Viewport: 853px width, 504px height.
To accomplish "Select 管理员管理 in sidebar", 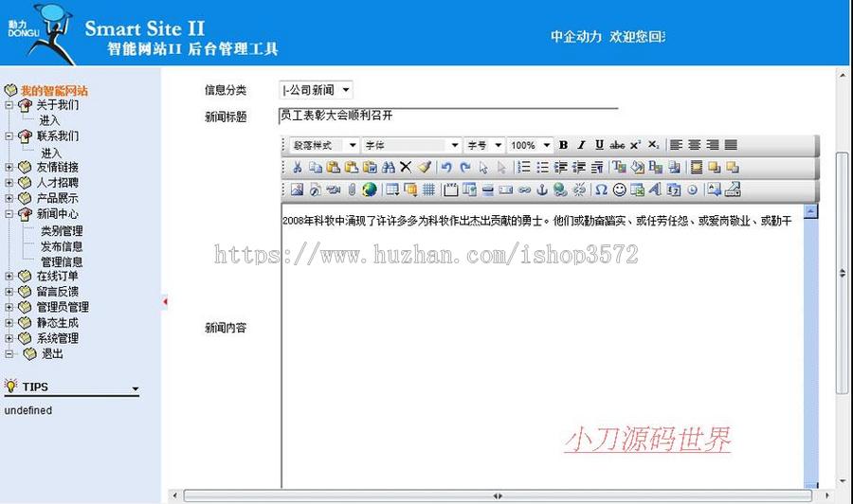I will click(x=63, y=307).
